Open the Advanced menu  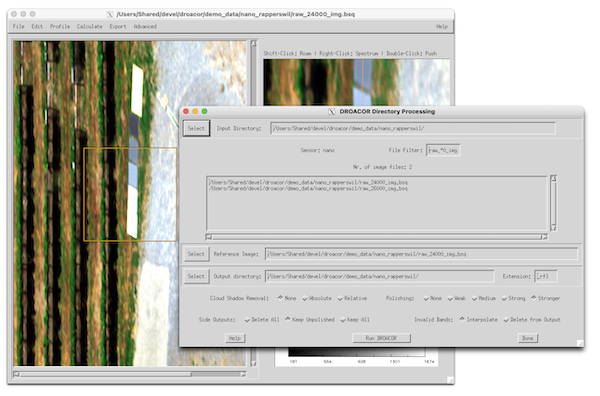145,26
